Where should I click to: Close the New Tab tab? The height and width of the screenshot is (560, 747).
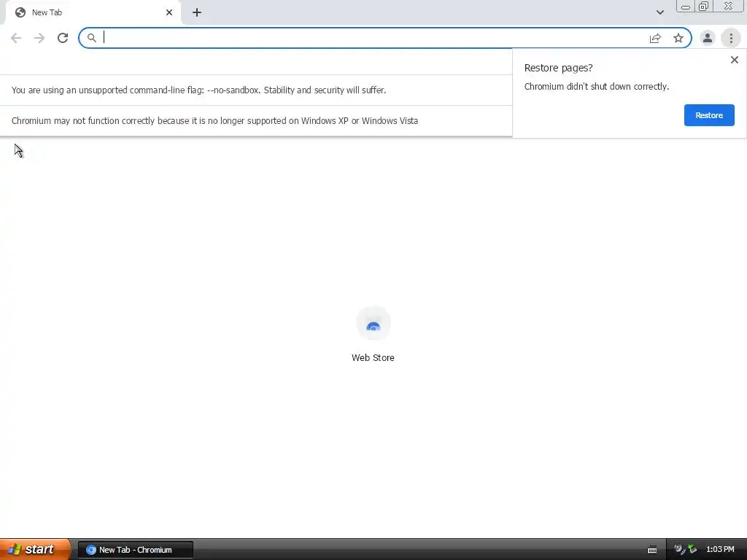point(169,12)
